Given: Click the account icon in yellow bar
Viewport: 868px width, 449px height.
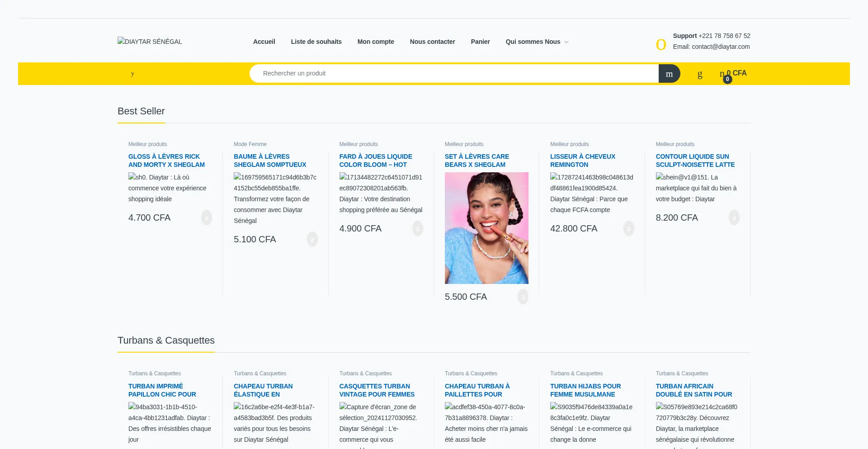Looking at the screenshot, I should (x=699, y=74).
